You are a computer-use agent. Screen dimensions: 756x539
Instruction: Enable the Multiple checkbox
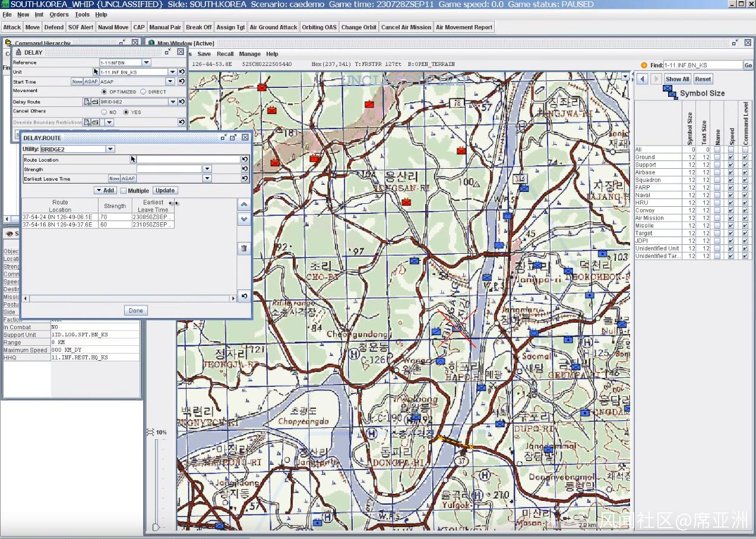(124, 191)
